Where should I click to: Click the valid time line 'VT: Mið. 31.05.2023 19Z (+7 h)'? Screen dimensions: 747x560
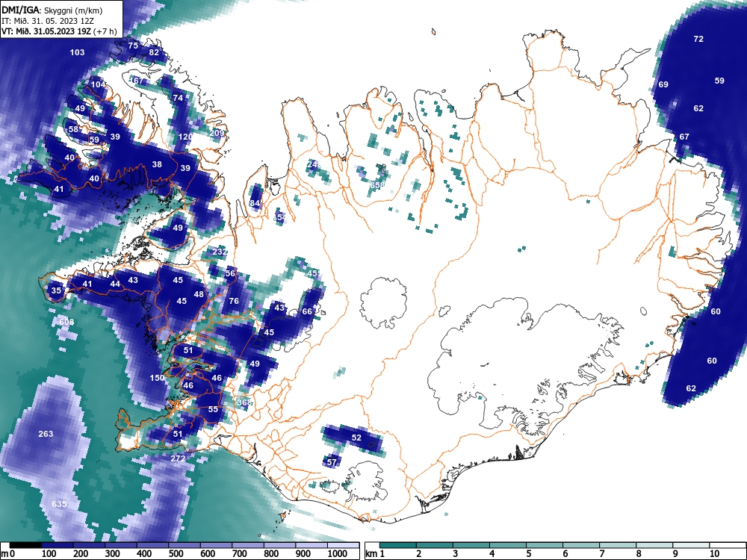[x=58, y=31]
